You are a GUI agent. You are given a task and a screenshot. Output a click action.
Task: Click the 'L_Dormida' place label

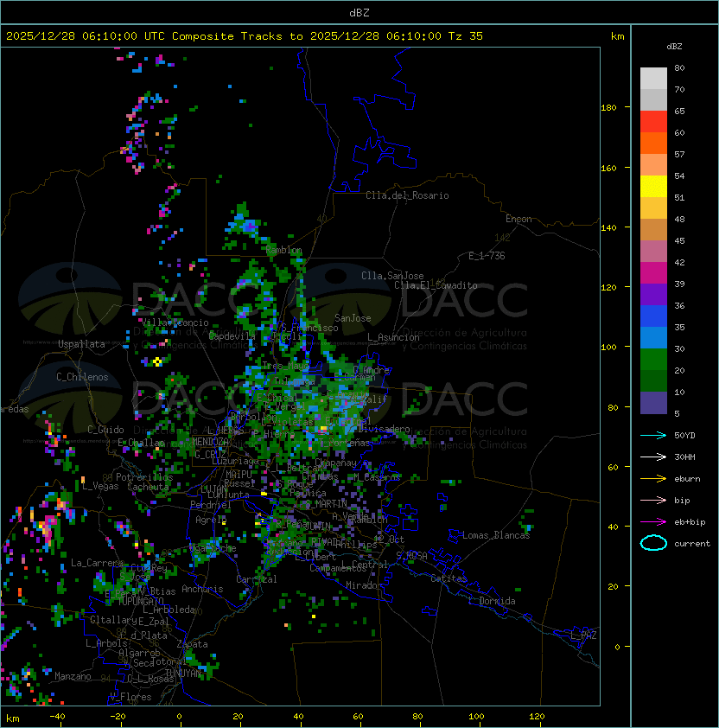(x=492, y=601)
